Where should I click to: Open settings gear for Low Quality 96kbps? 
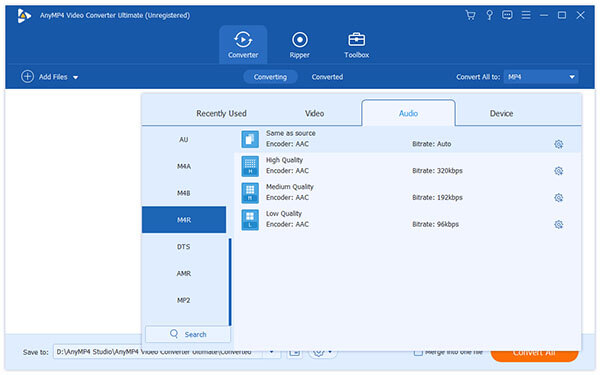pos(558,225)
